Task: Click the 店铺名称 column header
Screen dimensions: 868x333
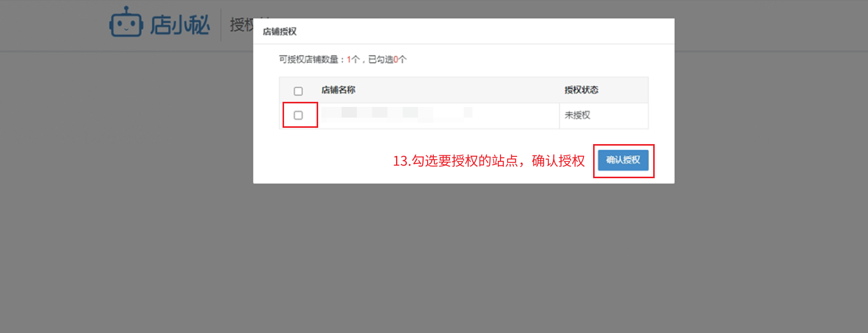Action: tap(339, 90)
